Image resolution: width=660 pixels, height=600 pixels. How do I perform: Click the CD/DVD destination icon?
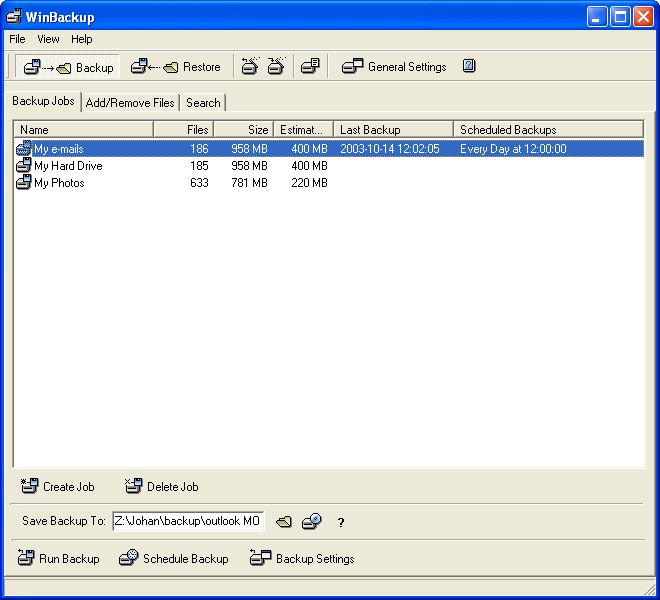(312, 521)
